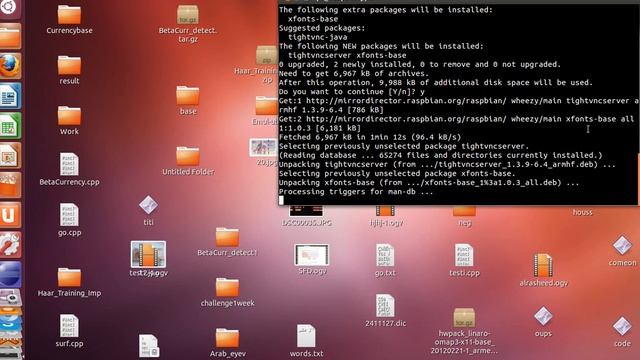The width and height of the screenshot is (640, 360).
Task: Click 'Fetched 6,967 kB in 1min 12s' line
Action: pos(370,137)
